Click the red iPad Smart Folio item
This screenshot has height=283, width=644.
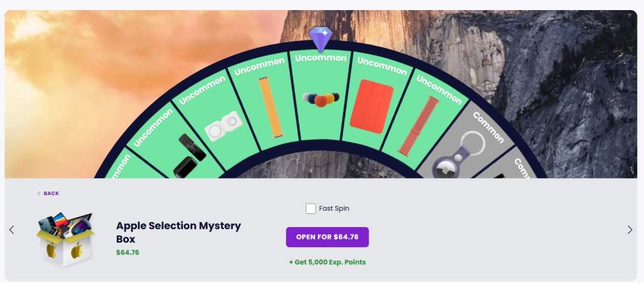(x=372, y=106)
